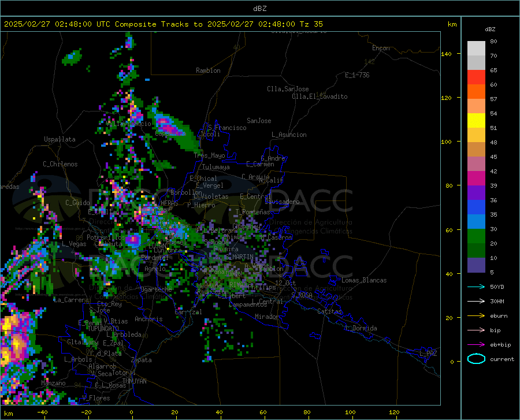Click the 'dBZ' title at top center
This screenshot has width=520, height=420.
[x=259, y=9]
